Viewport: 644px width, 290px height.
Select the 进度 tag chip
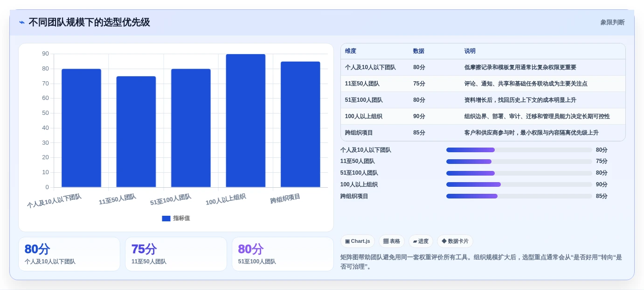(421, 241)
